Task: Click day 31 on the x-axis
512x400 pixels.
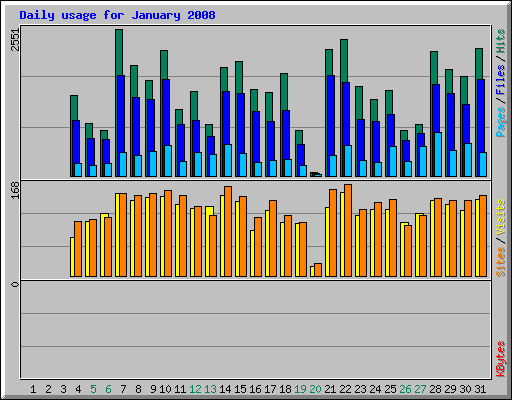Action: click(480, 389)
